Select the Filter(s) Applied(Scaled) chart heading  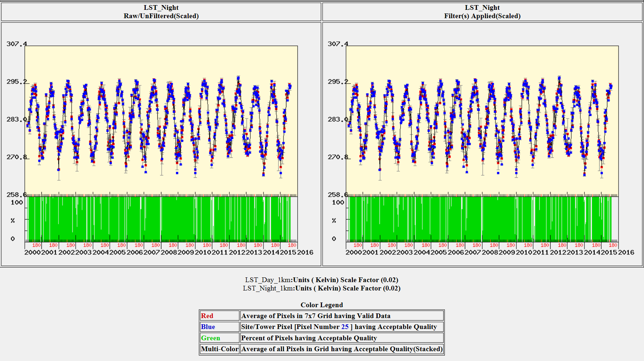[482, 16]
